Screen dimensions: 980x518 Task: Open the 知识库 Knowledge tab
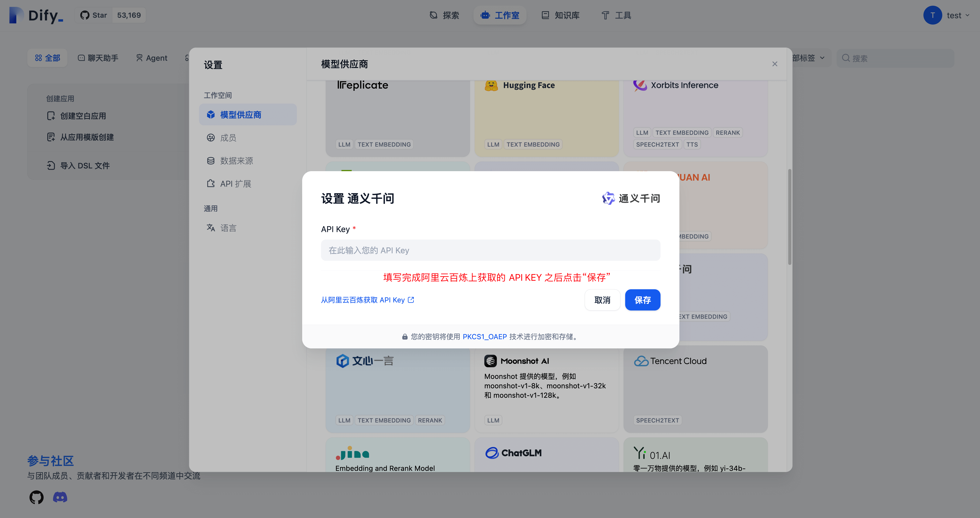click(560, 15)
